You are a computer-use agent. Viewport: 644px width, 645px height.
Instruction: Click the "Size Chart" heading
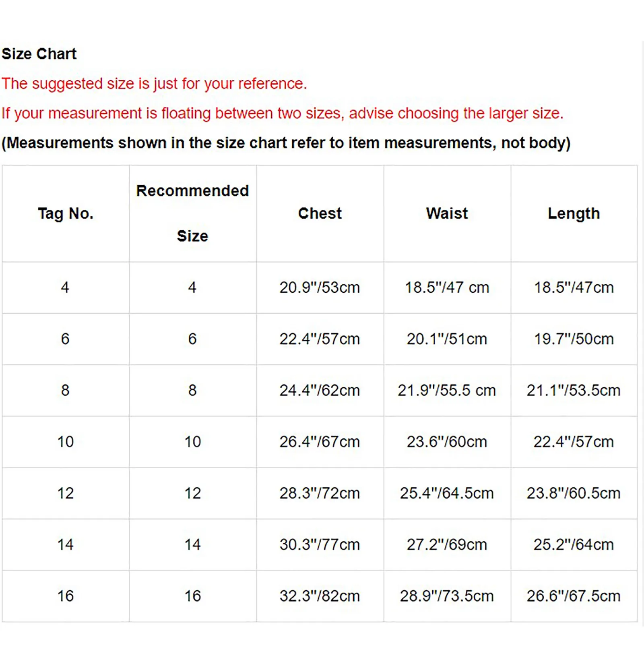(39, 54)
